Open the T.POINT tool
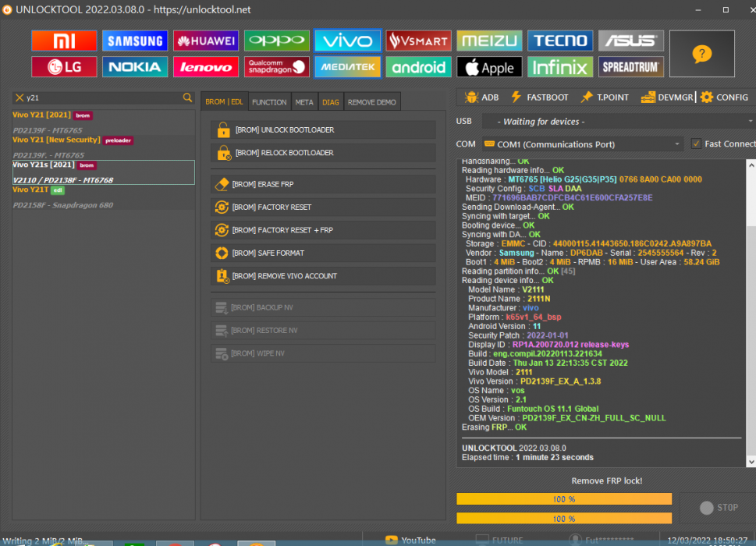756x546 pixels. click(605, 97)
